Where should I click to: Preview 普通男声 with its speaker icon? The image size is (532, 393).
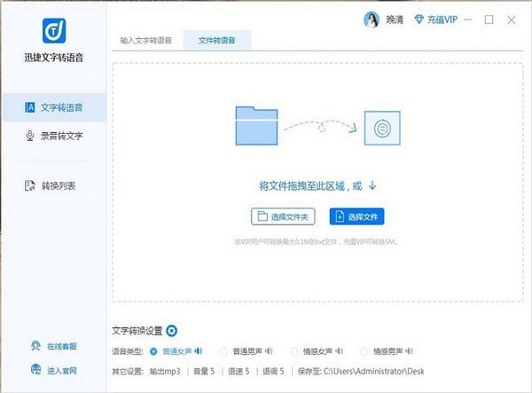click(x=269, y=351)
